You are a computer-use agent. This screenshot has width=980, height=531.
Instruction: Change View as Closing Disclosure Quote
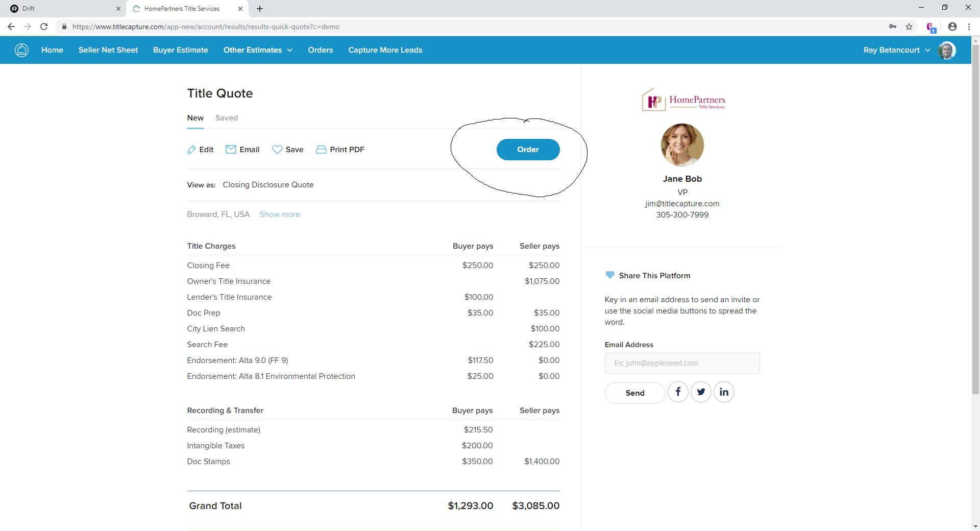tap(268, 185)
